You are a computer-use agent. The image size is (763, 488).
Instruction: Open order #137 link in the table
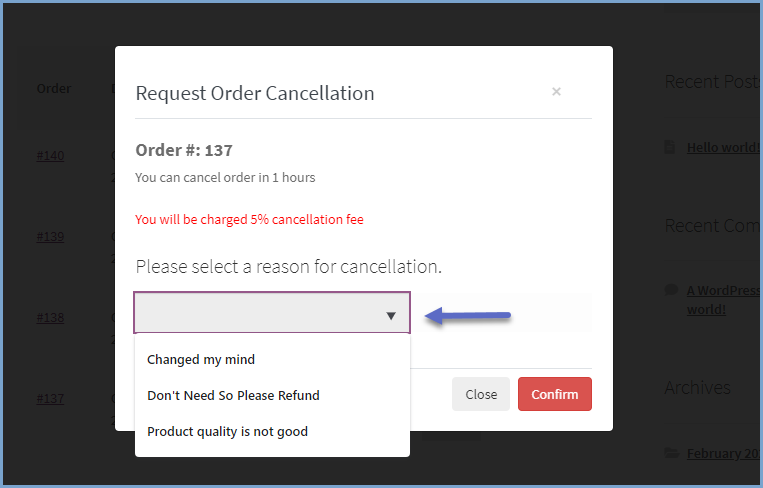point(50,398)
